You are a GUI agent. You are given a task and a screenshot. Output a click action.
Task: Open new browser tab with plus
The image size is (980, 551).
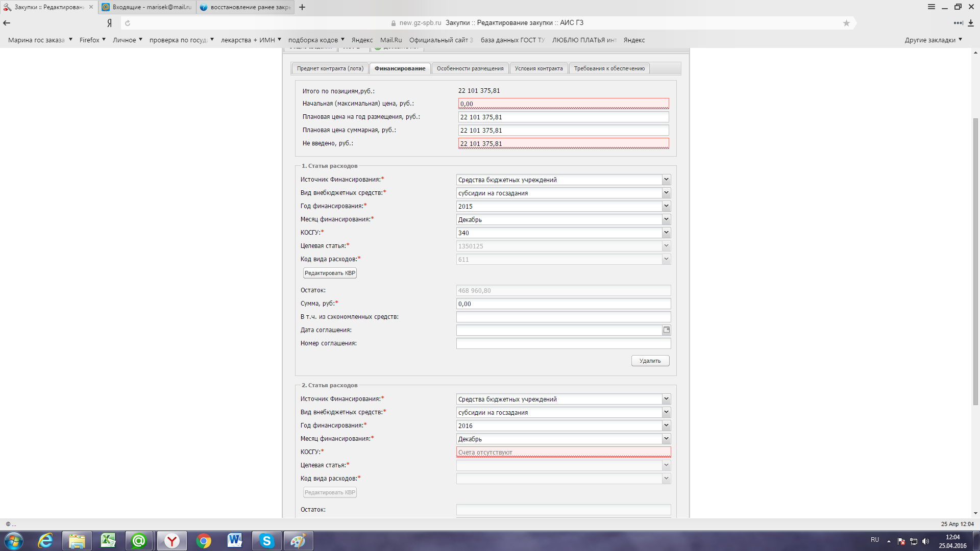(x=302, y=7)
